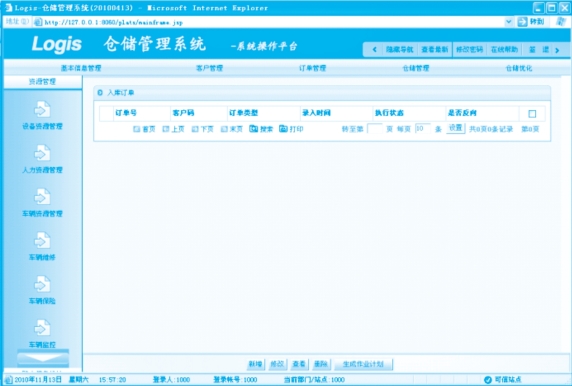Click the 修改 edit button
This screenshot has height=386, width=572.
pos(277,364)
